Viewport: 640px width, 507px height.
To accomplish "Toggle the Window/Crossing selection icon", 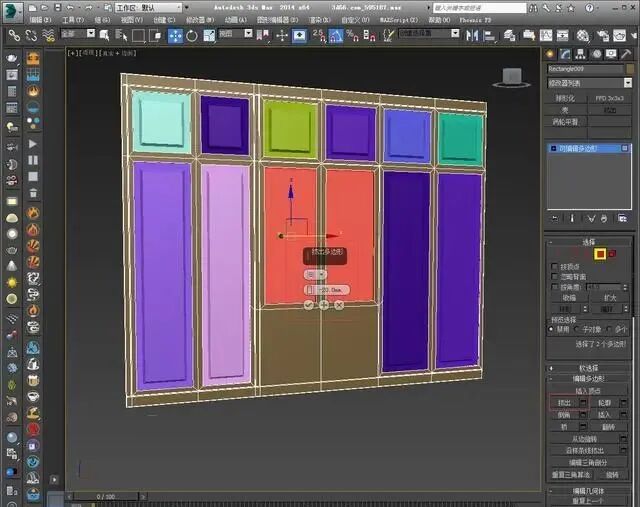I will click(x=156, y=36).
